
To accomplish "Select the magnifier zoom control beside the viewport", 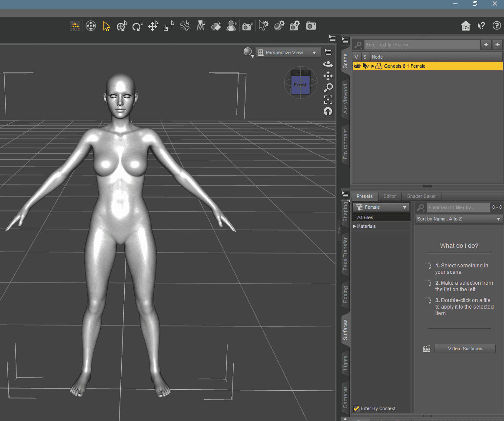I will (328, 87).
